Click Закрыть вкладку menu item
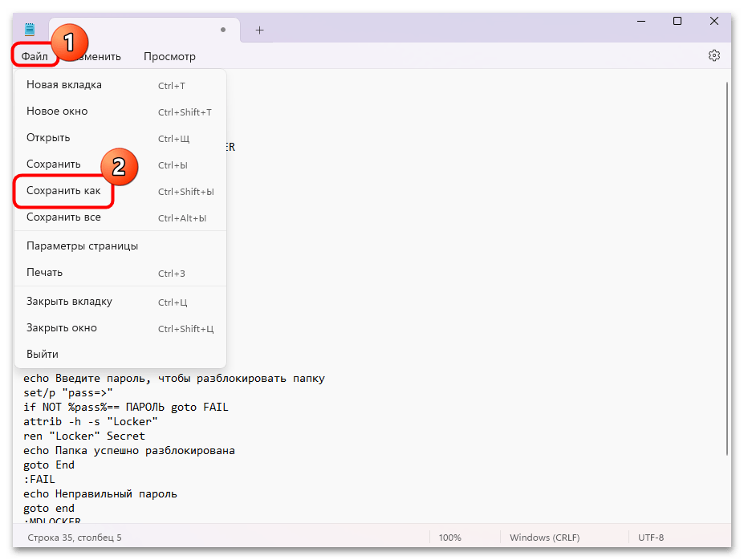The width and height of the screenshot is (744, 560). pos(69,302)
